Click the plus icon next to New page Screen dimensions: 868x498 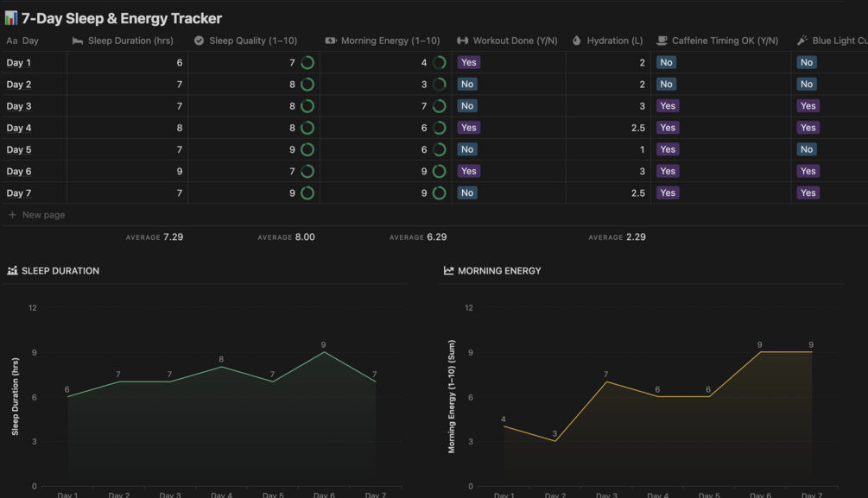pos(12,215)
